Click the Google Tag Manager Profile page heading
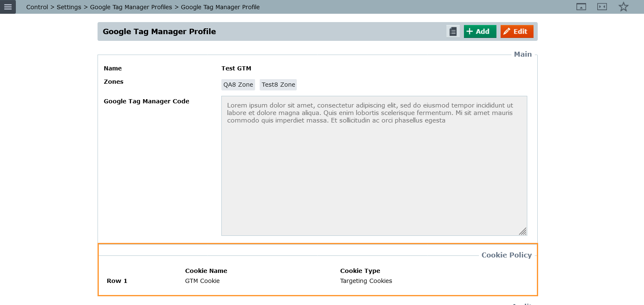 click(x=159, y=31)
